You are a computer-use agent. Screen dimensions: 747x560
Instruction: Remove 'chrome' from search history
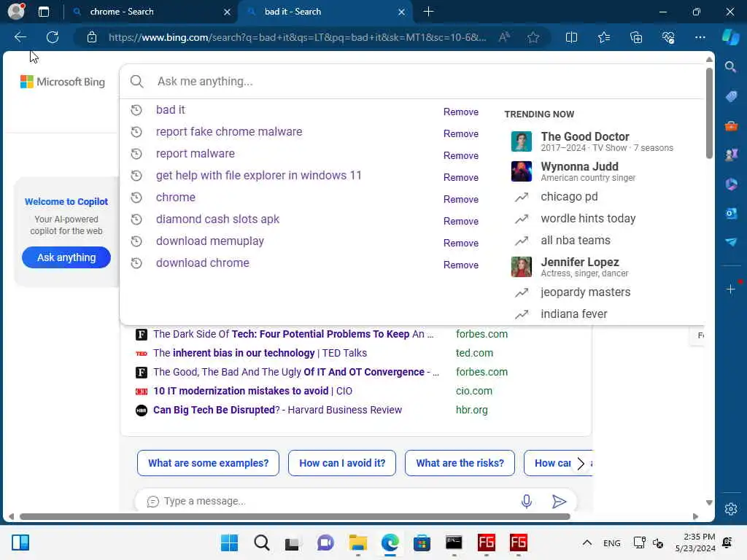click(461, 200)
